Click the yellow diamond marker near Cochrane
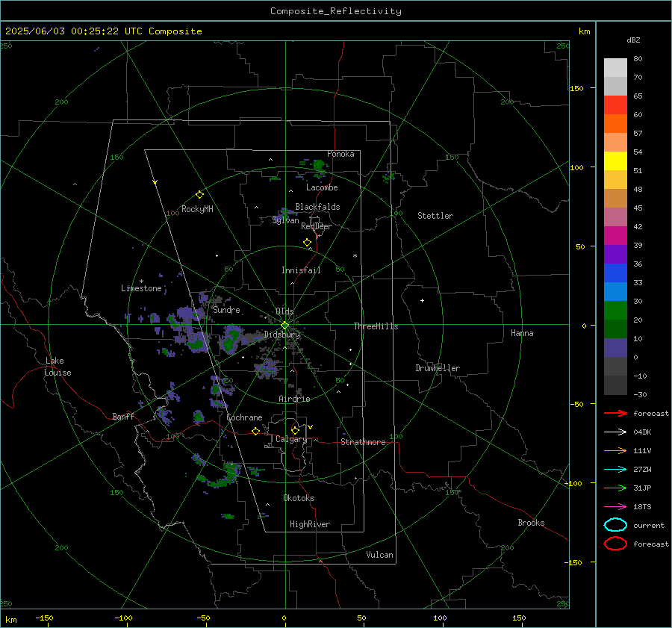 tap(255, 431)
